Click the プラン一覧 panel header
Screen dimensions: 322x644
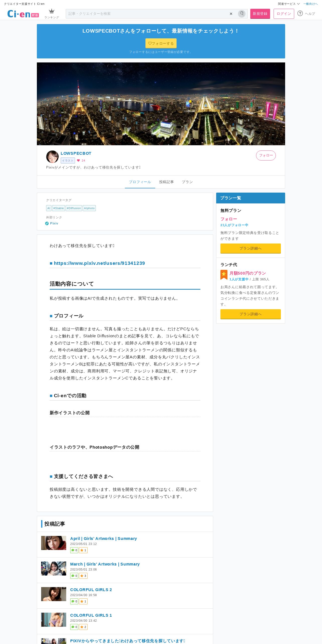[x=251, y=198]
